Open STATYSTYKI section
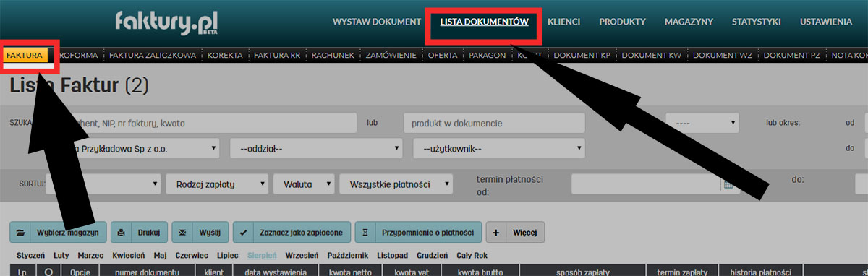 point(756,22)
